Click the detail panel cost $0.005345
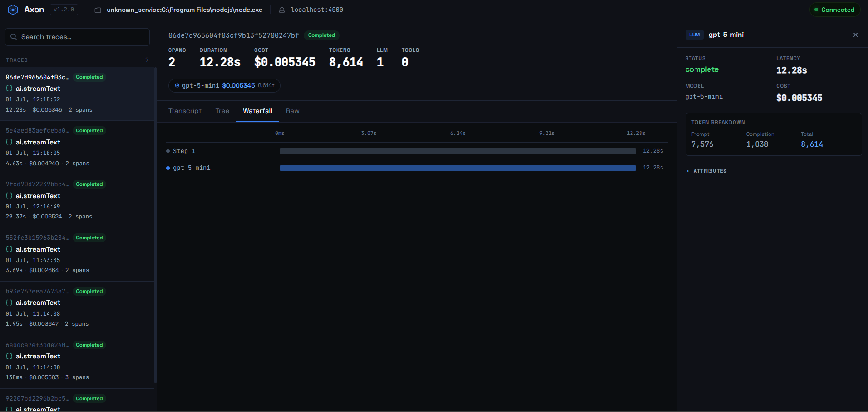This screenshot has width=868, height=412. click(799, 98)
